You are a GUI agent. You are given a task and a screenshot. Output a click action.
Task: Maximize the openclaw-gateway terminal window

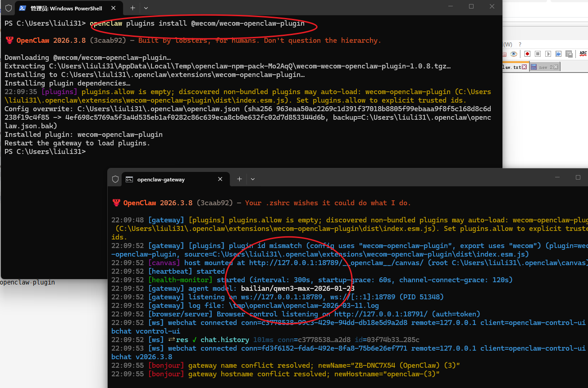tap(578, 177)
